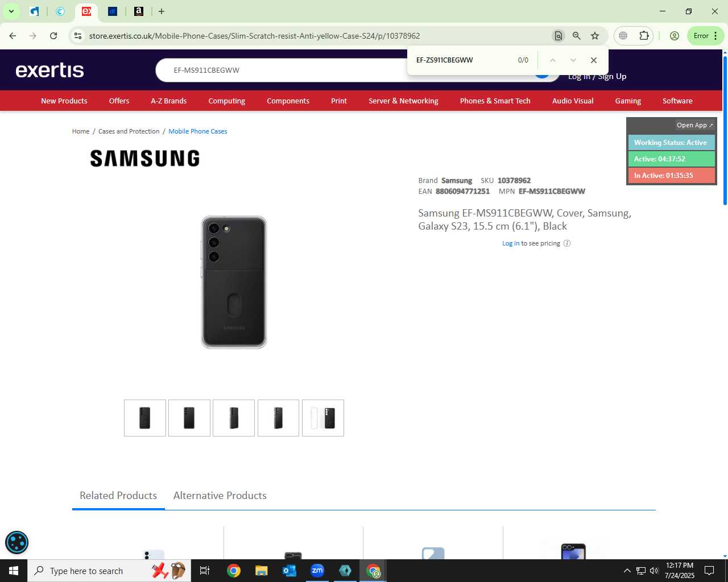Go to previous find result arrow
This screenshot has width=728, height=582.
(x=552, y=60)
